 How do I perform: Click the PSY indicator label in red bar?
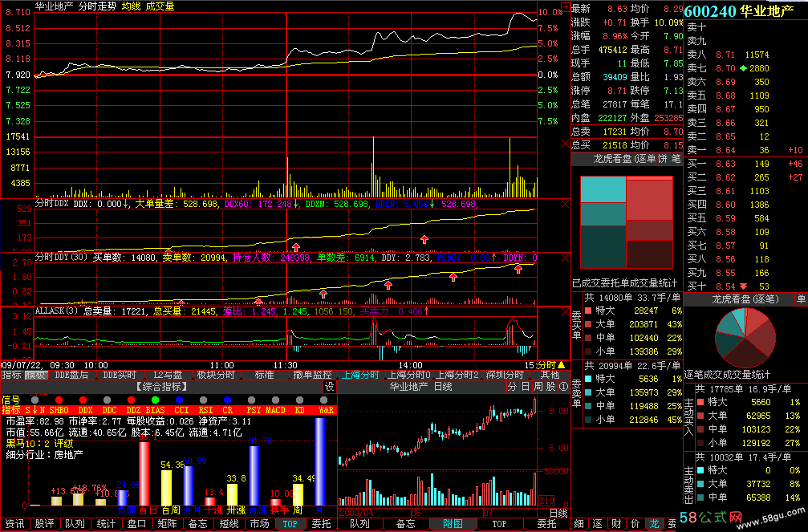253,410
